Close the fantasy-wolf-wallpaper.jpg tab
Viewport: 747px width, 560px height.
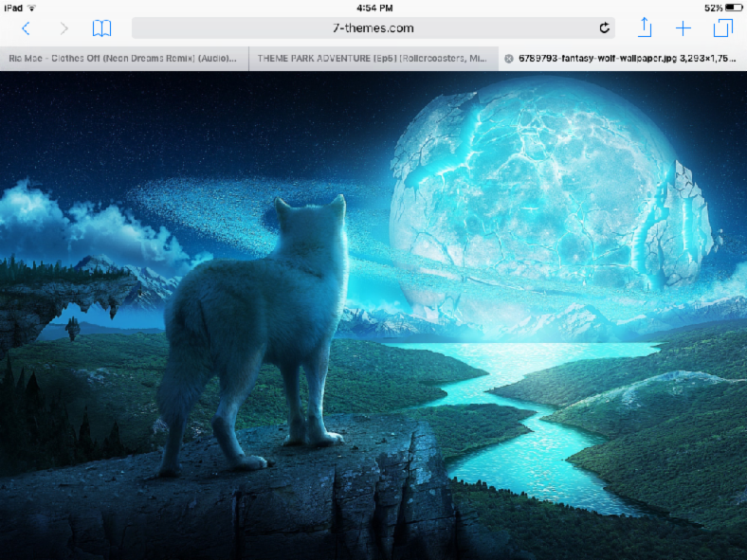pyautogui.click(x=509, y=59)
